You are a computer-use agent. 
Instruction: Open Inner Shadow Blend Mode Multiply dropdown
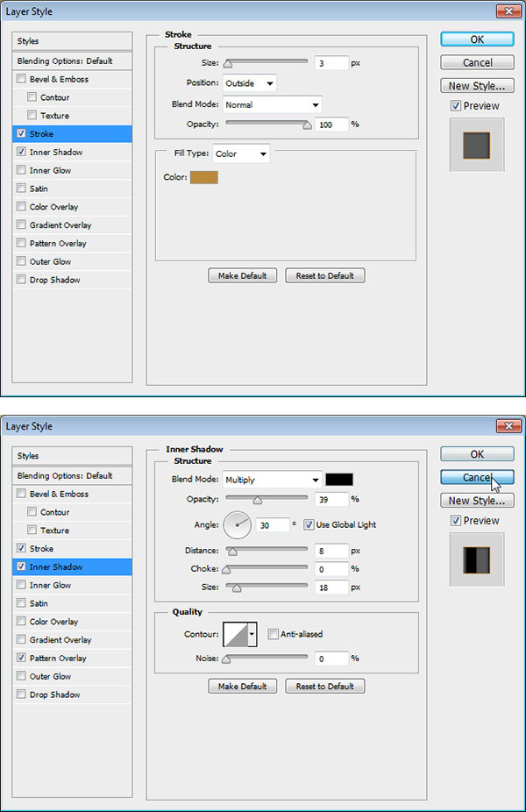(x=273, y=480)
